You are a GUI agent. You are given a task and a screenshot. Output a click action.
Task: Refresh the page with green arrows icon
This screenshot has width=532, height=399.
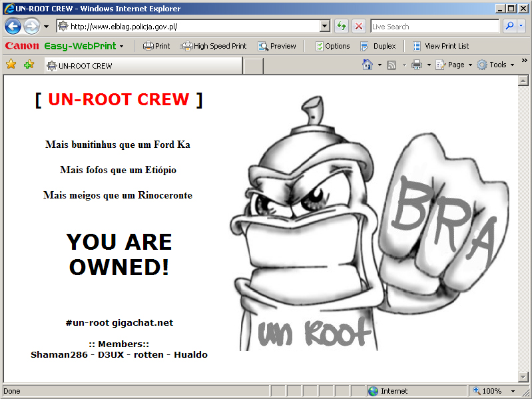[342, 26]
